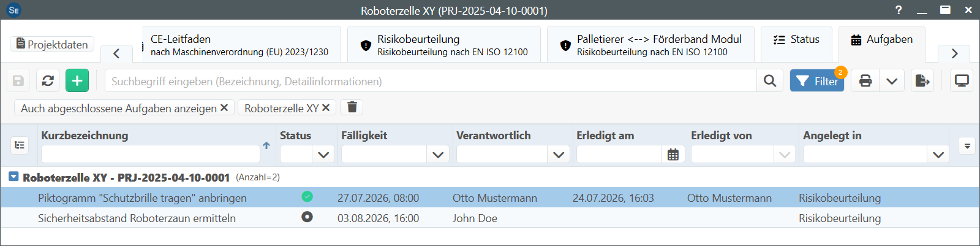Switch to the Risikobeurteilung tab
980x246 pixels.
444,45
